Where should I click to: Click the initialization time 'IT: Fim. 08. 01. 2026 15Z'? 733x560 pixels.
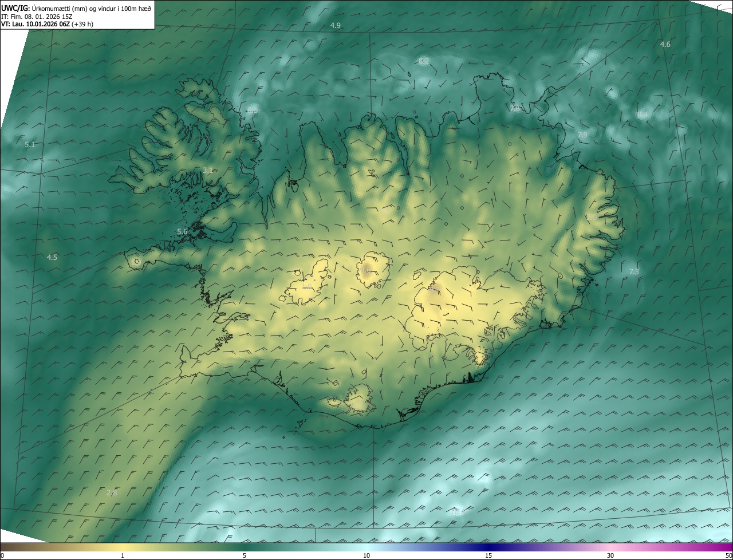[36, 16]
